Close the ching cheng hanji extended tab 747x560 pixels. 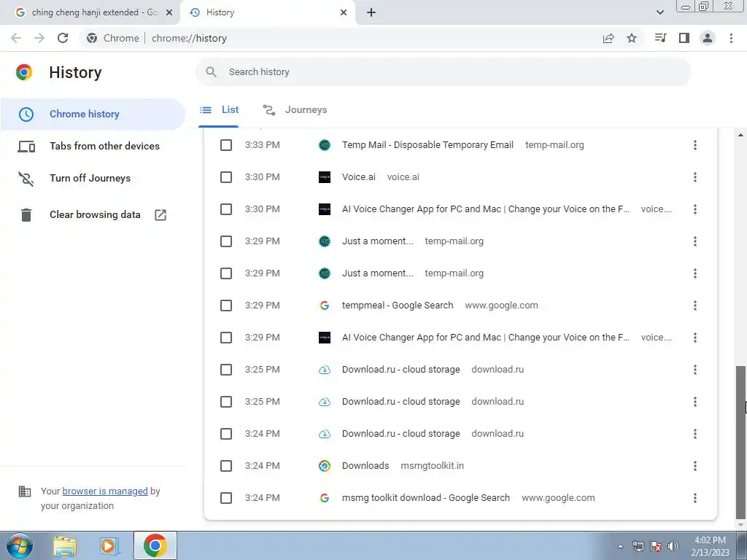pyautogui.click(x=169, y=12)
